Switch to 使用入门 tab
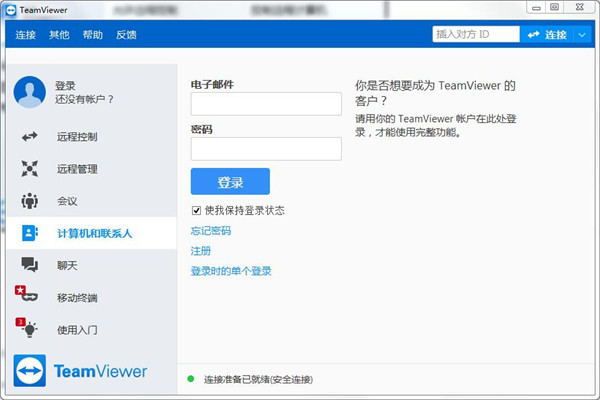This screenshot has height=400, width=600. [92, 330]
